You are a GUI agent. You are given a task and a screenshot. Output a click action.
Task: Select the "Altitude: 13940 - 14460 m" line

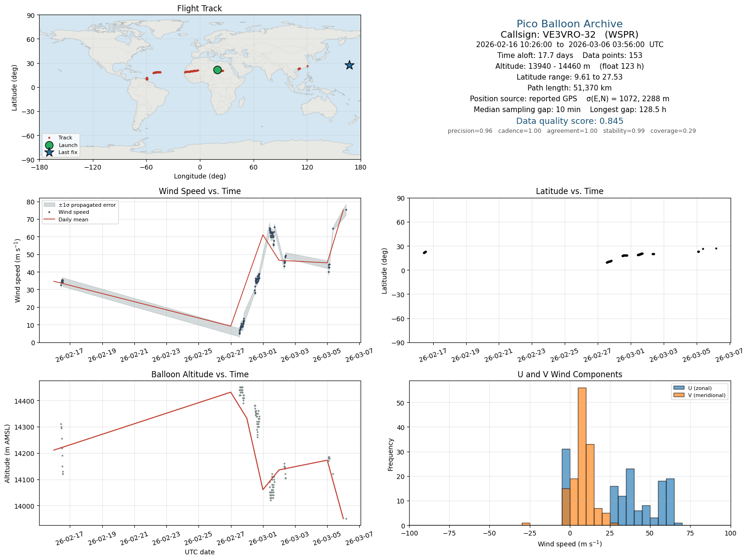point(569,66)
